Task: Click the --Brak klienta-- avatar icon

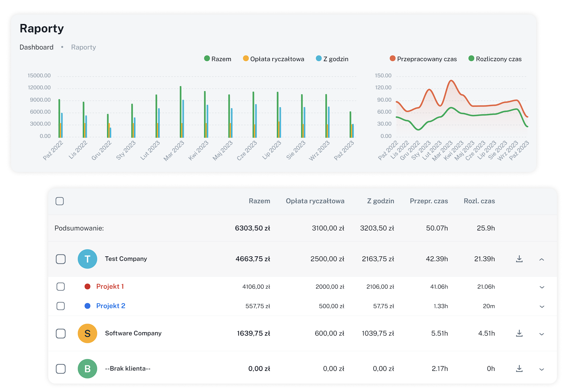Action: (x=87, y=369)
